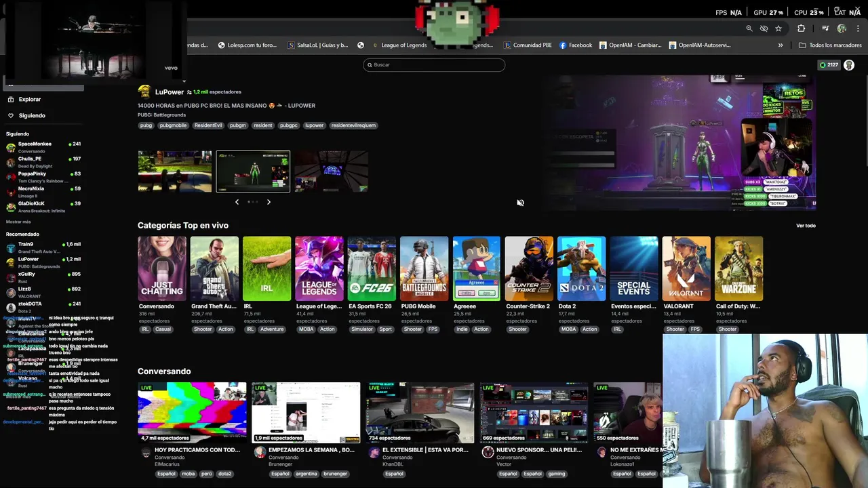Open League of Legends category card
868x488 pixels.
coord(319,268)
